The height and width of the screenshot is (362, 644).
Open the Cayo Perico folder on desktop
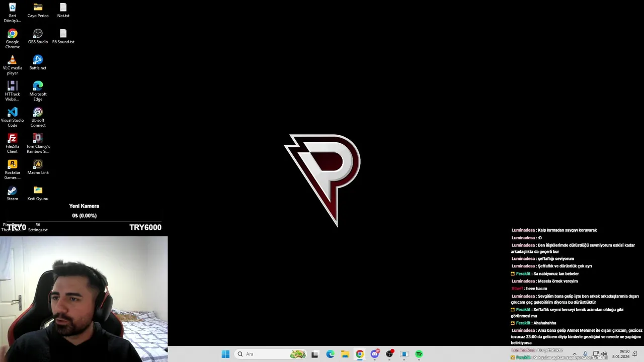coord(38,10)
